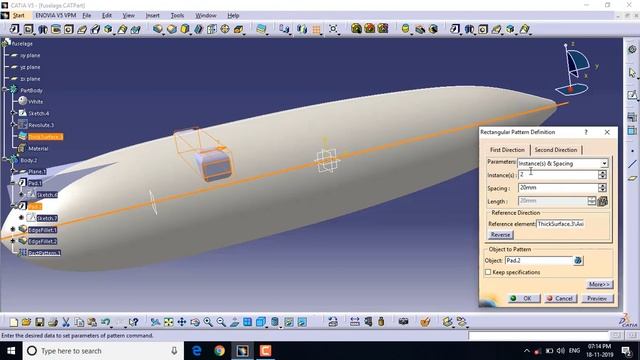Image resolution: width=640 pixels, height=360 pixels.
Task: Open the Insert menu
Action: coord(153,16)
